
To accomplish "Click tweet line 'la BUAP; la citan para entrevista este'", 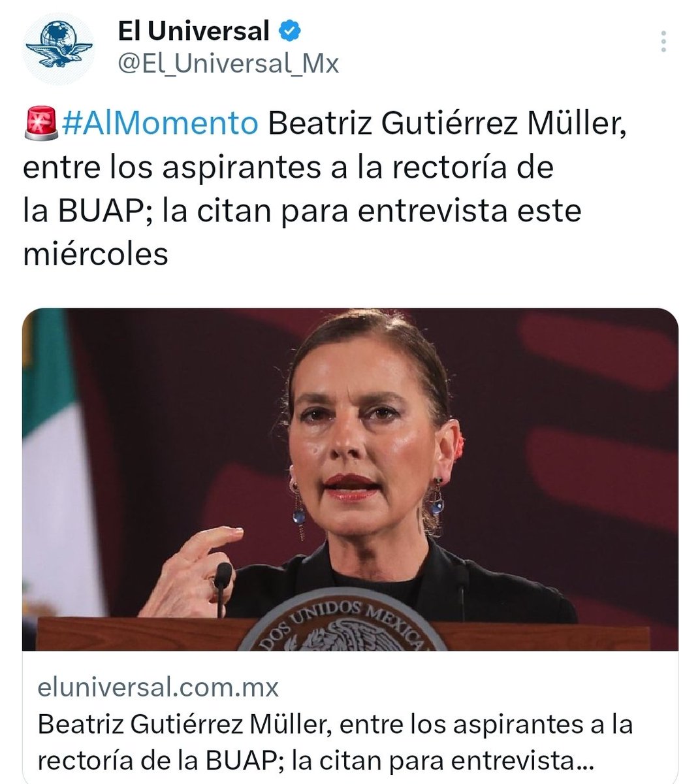I will coord(302,211).
